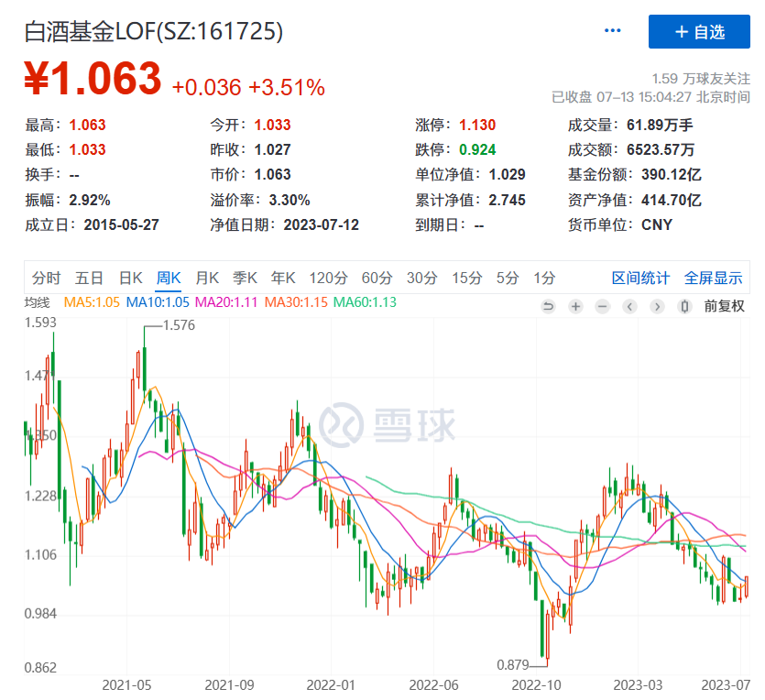Click the 成交额 6523.57万 value
The height and width of the screenshot is (700, 765).
click(x=661, y=149)
